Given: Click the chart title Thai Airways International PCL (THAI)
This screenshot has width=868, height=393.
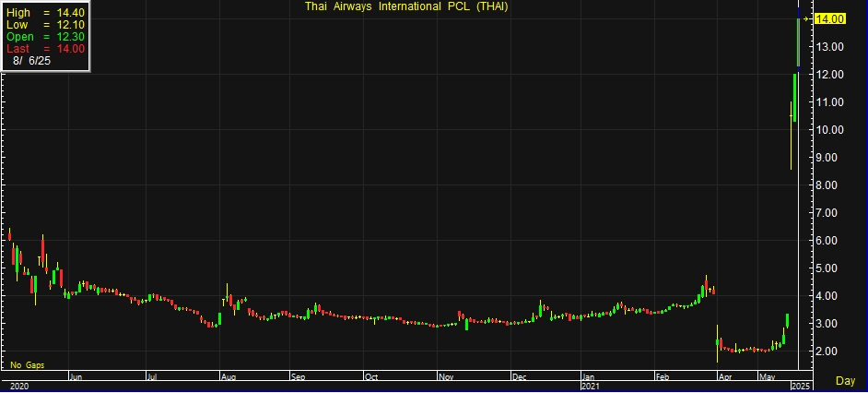Looking at the screenshot, I should (406, 6).
